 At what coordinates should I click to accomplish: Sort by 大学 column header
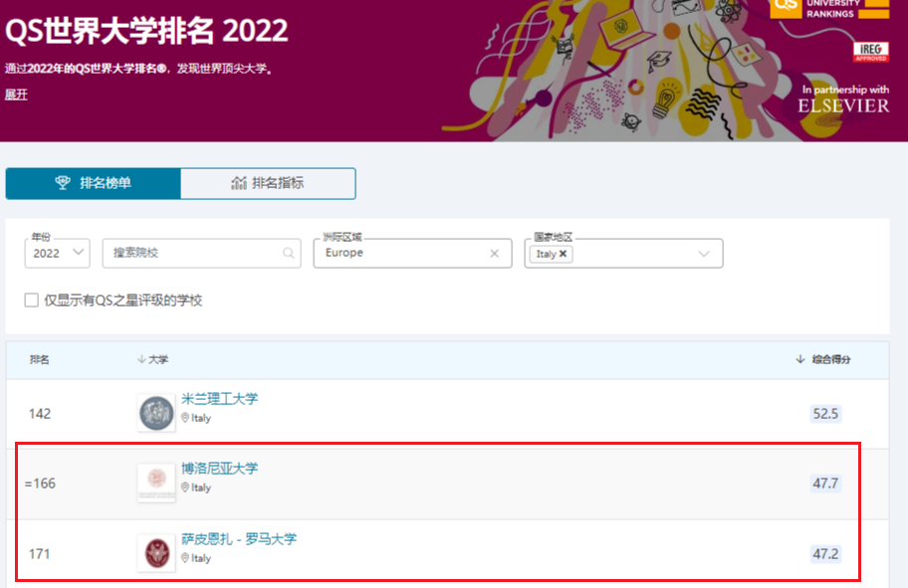[x=153, y=359]
